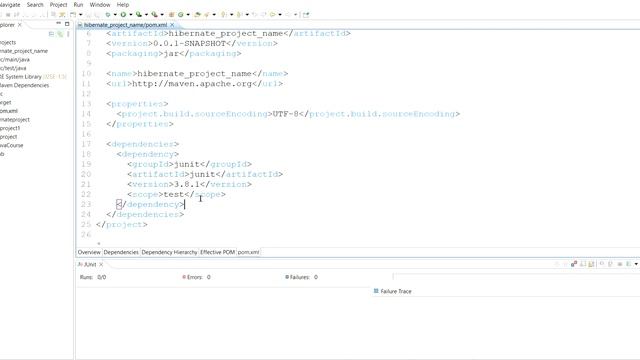
Task: Click the Collapse All icon in explorer
Action: point(51,34)
